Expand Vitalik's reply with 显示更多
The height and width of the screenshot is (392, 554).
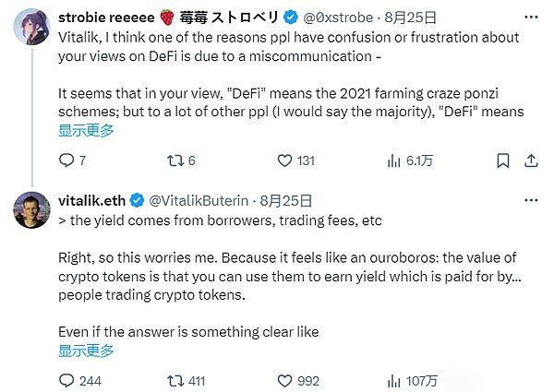pos(86,350)
